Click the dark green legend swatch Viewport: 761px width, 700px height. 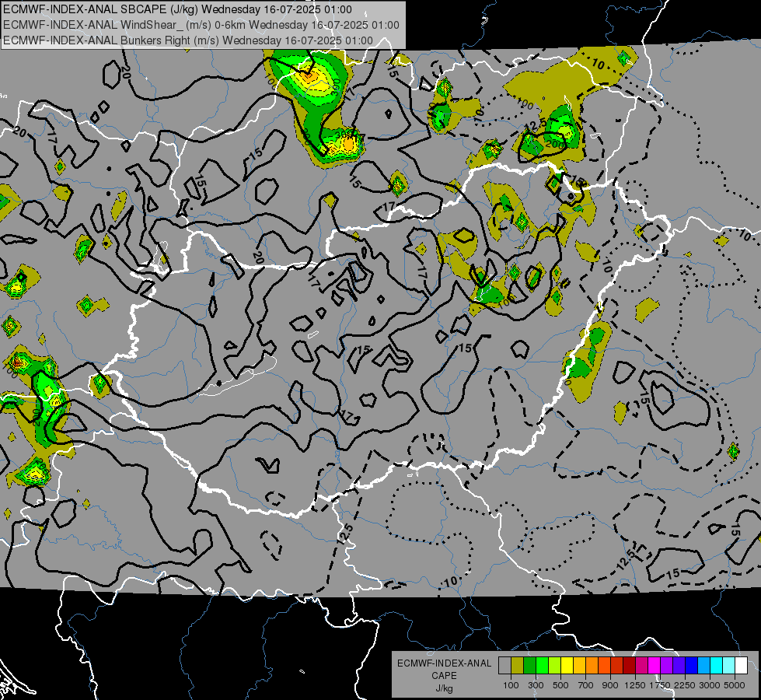pyautogui.click(x=529, y=665)
